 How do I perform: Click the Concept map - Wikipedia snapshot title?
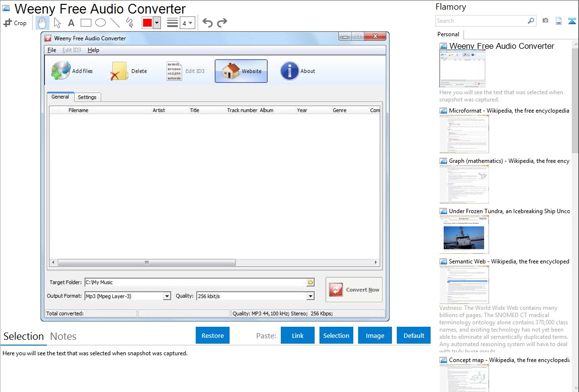[x=509, y=360]
